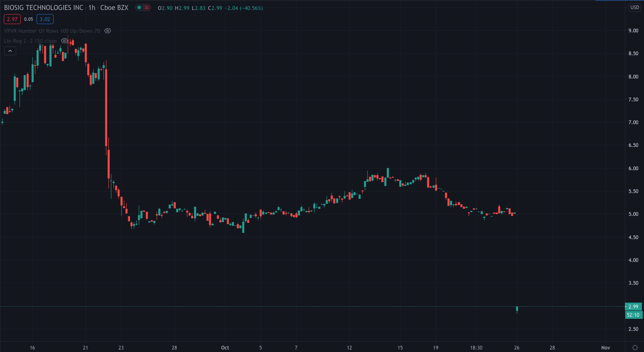This screenshot has height=352, width=644.
Task: Click the 1h interval label in the title
Action: [92, 7]
